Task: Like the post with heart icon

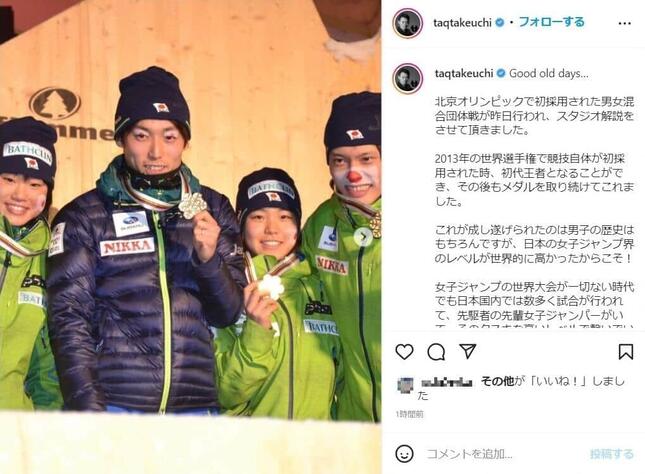Action: (404, 352)
